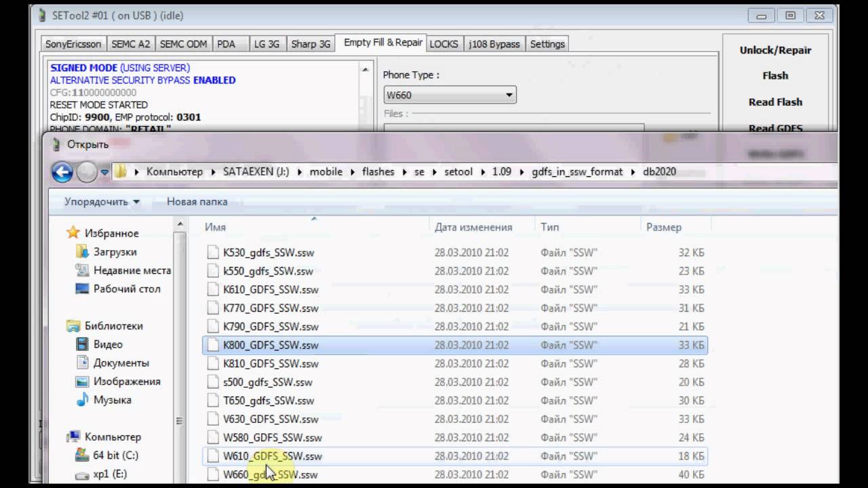Click the Forward arrow in Open dialog
The height and width of the screenshot is (488, 868).
pos(87,172)
